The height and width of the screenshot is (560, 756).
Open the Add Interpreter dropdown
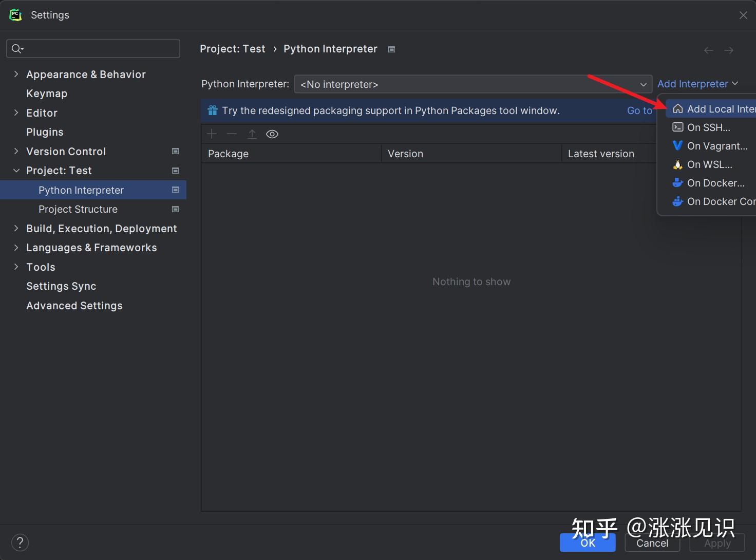pos(697,84)
